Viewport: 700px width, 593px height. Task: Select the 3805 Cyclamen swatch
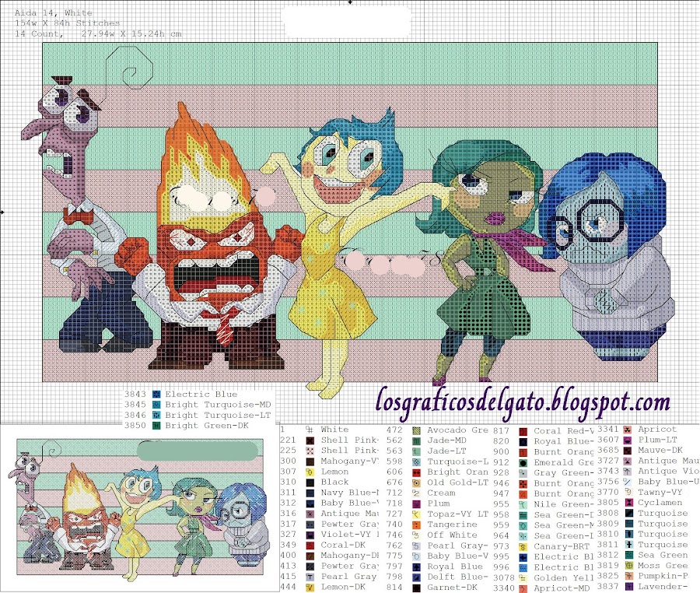click(x=628, y=503)
